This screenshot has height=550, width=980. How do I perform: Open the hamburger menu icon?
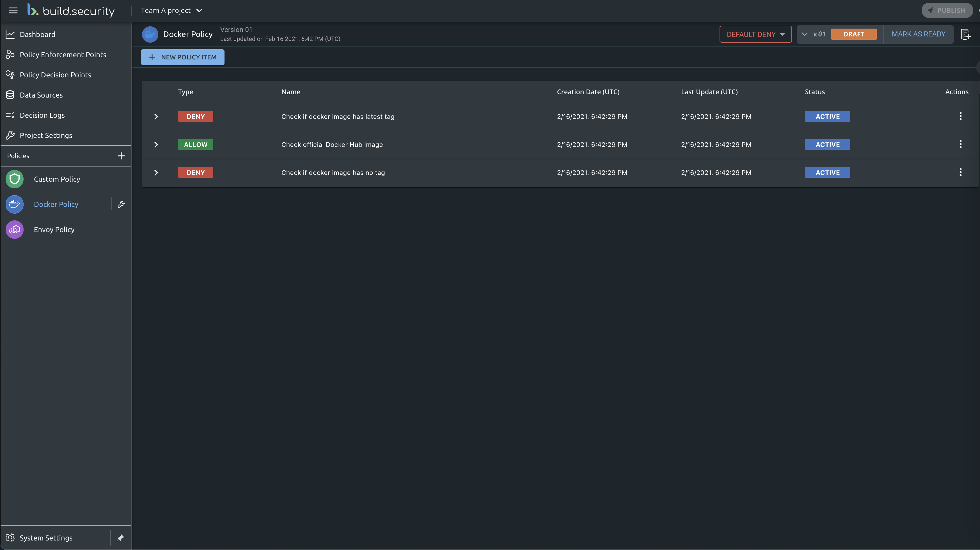pyautogui.click(x=13, y=10)
